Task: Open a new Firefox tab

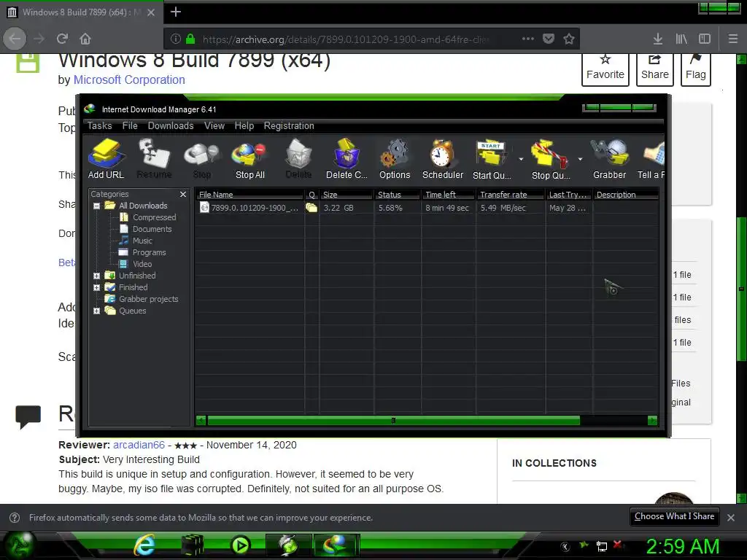Action: click(175, 12)
